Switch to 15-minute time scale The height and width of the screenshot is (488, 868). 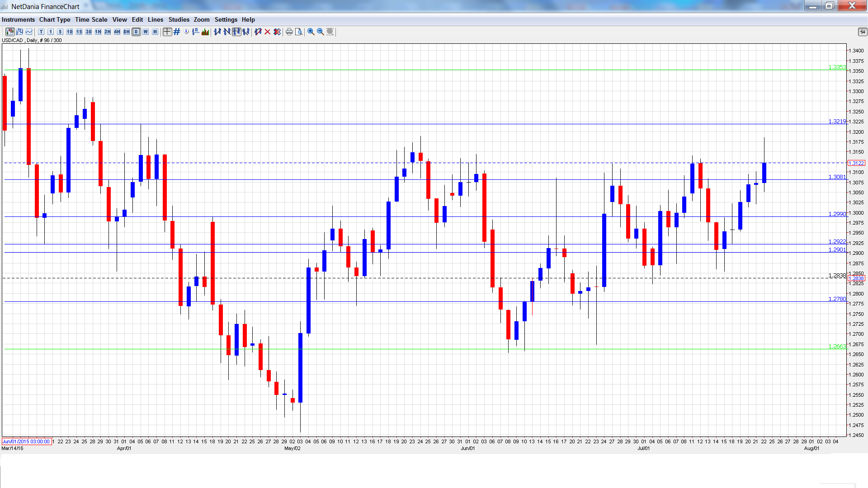79,32
